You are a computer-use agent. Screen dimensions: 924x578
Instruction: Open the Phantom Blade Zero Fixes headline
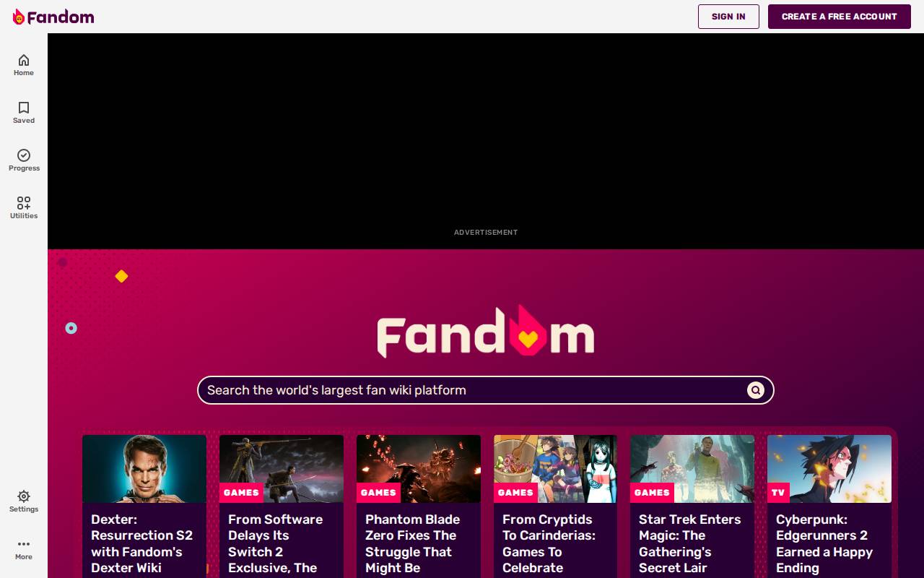pyautogui.click(x=413, y=544)
